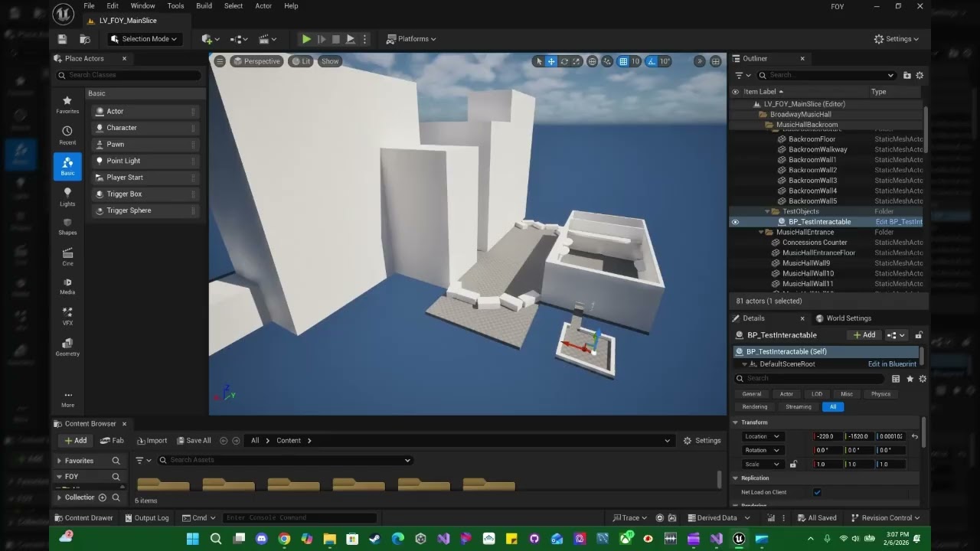Expand hidden viewport toolbar items chevron
Viewport: 980px width, 551px height.
pyautogui.click(x=699, y=61)
